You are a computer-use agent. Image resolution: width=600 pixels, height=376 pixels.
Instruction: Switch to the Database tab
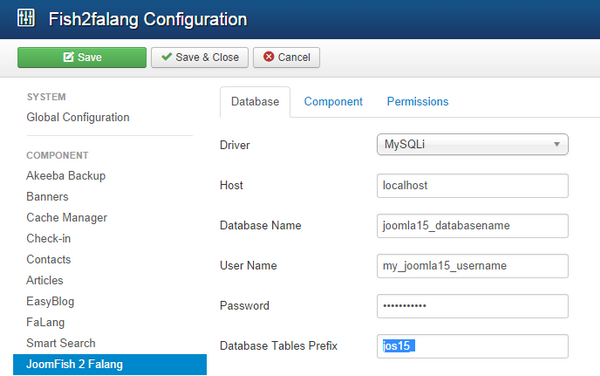tap(255, 102)
